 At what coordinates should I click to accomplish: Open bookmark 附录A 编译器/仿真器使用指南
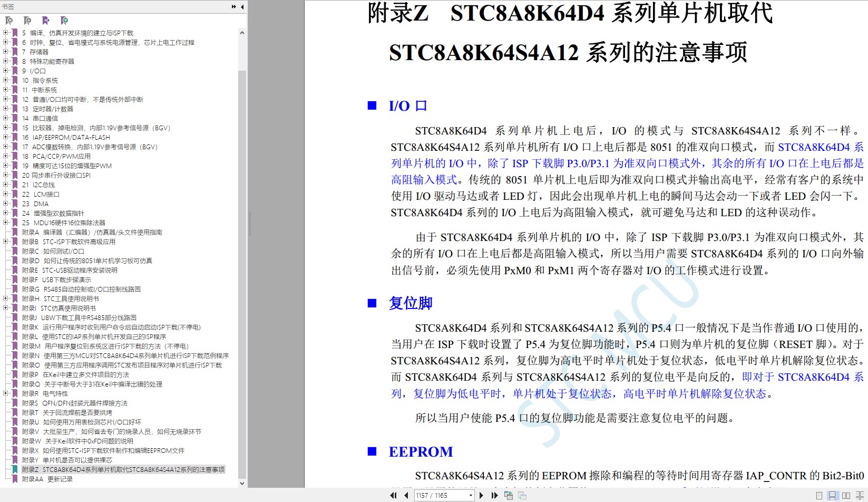[x=92, y=232]
